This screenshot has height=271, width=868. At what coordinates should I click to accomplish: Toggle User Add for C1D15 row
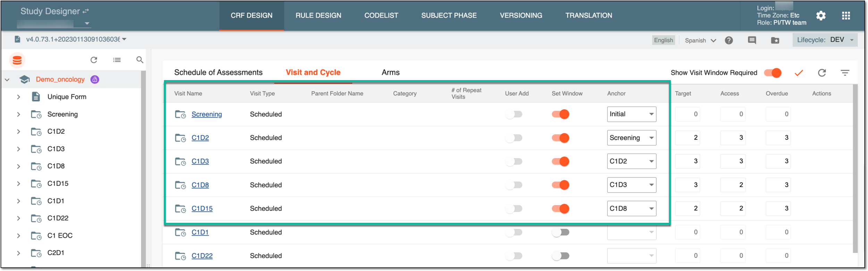pos(514,209)
